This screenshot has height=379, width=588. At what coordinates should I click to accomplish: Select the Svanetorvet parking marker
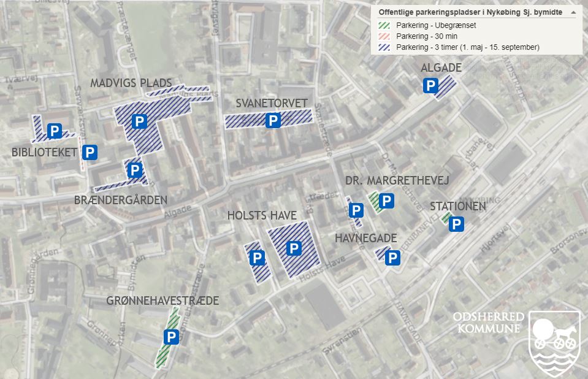(273, 121)
